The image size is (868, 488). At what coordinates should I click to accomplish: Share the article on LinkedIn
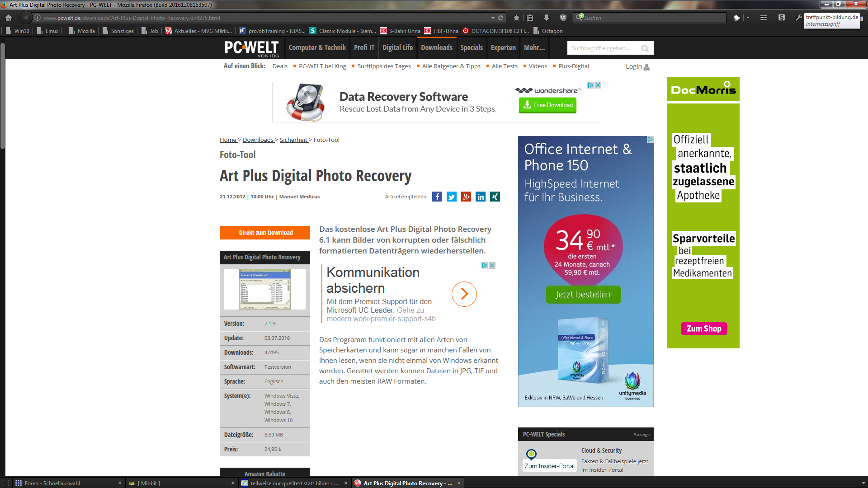(480, 197)
